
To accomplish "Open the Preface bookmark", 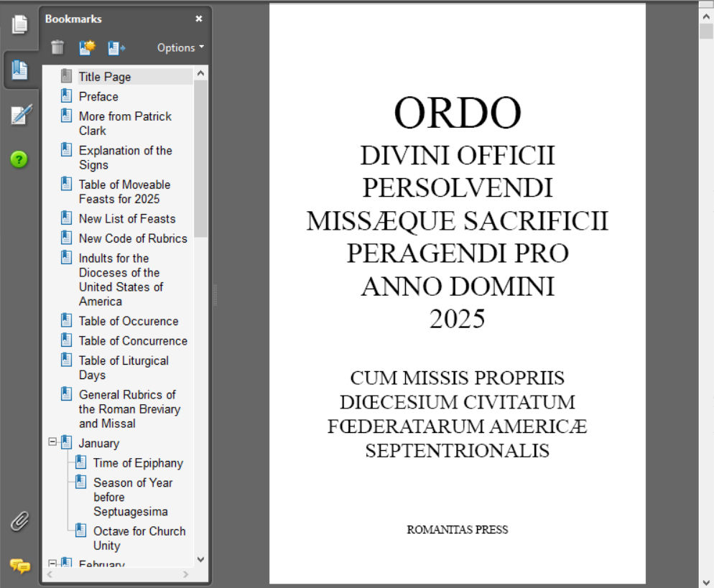I will click(98, 96).
